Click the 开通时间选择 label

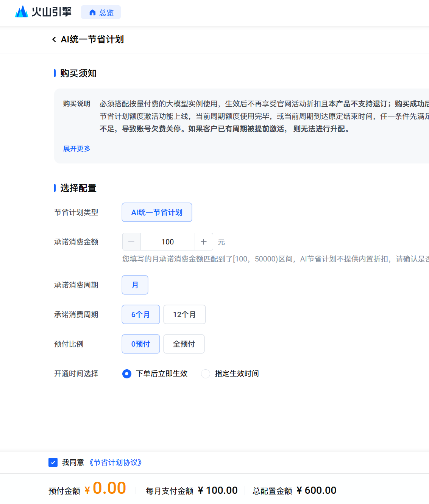point(76,373)
